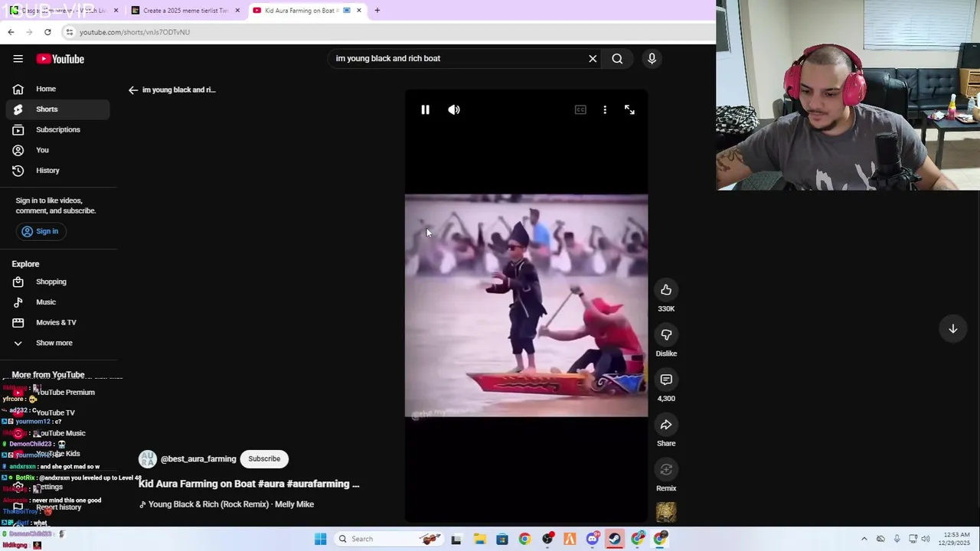Close the 'Create a 2025 meme tierlist' tab
The width and height of the screenshot is (980, 551).
point(237,11)
